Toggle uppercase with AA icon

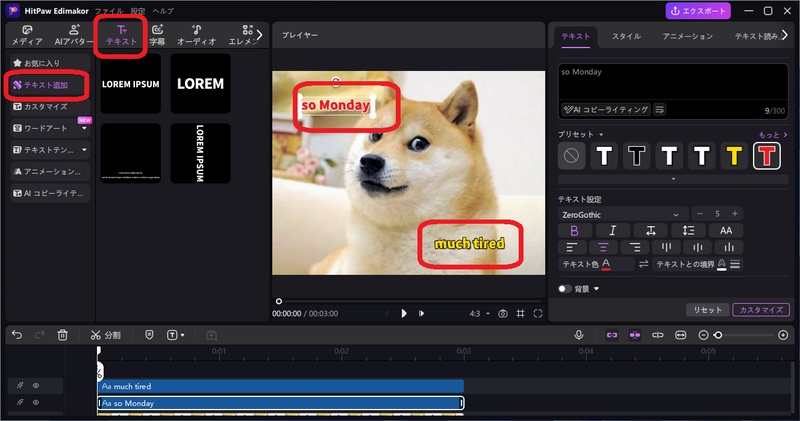pos(726,231)
